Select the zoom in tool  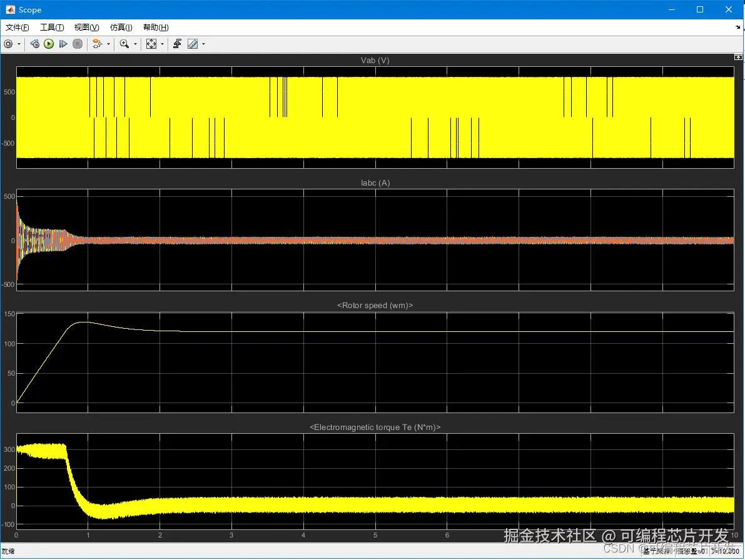pos(124,44)
